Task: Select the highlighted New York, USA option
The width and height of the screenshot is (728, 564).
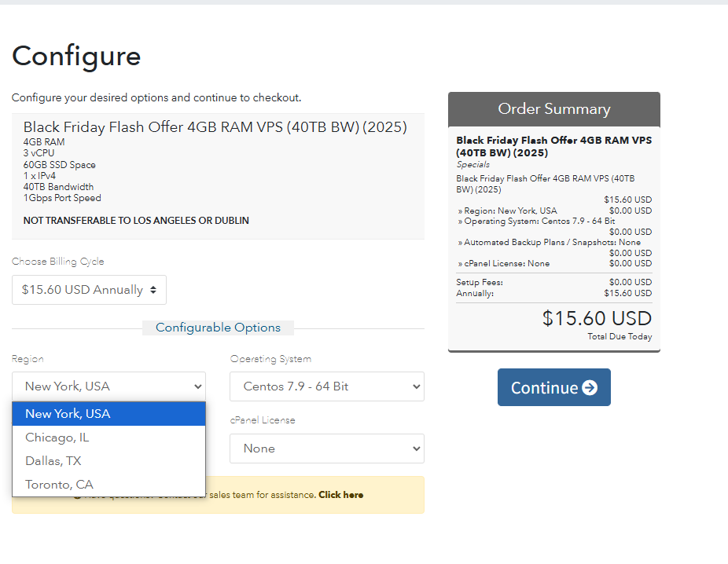Action: pos(108,414)
